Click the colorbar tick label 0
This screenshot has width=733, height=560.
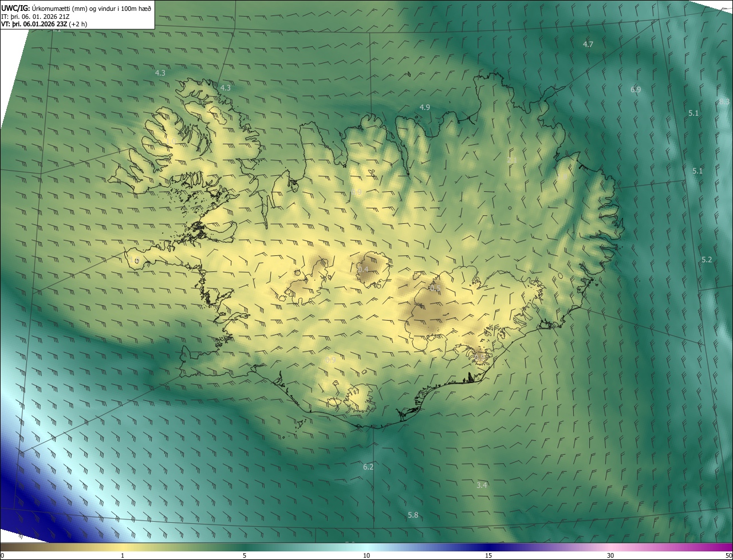(x=2, y=555)
